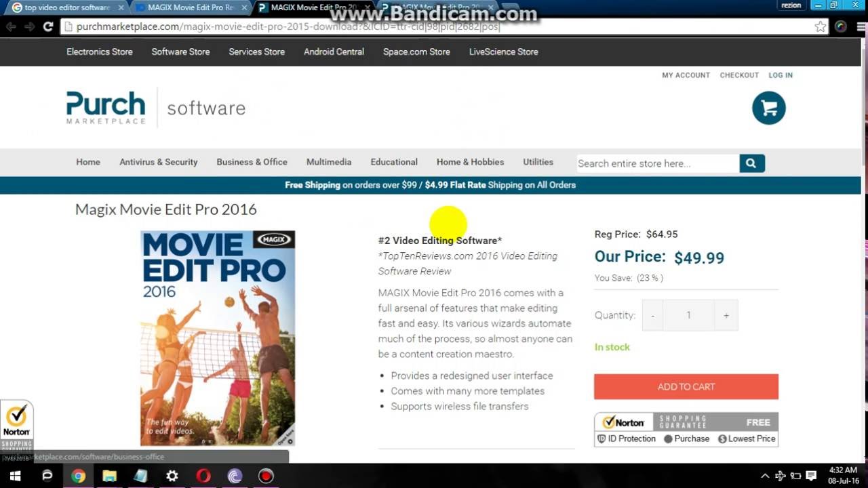Reload the page
The height and width of the screenshot is (488, 868).
pos(47,26)
